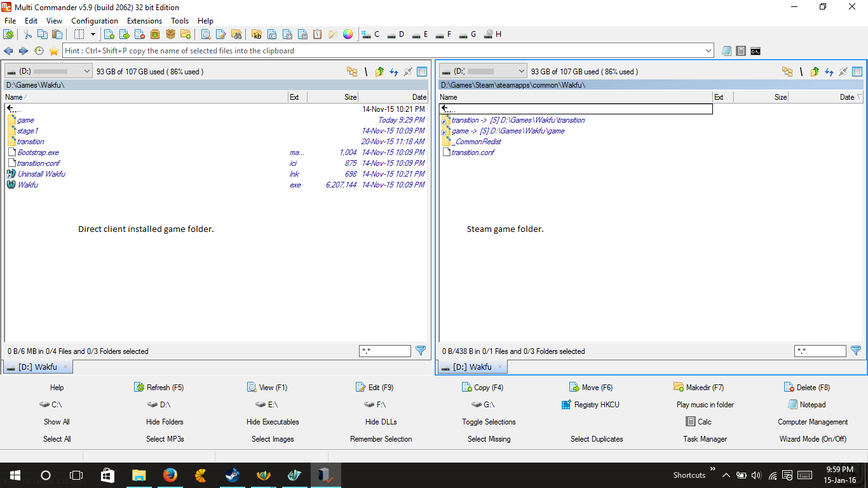
Task: Click the blue back arrow
Action: coord(8,51)
